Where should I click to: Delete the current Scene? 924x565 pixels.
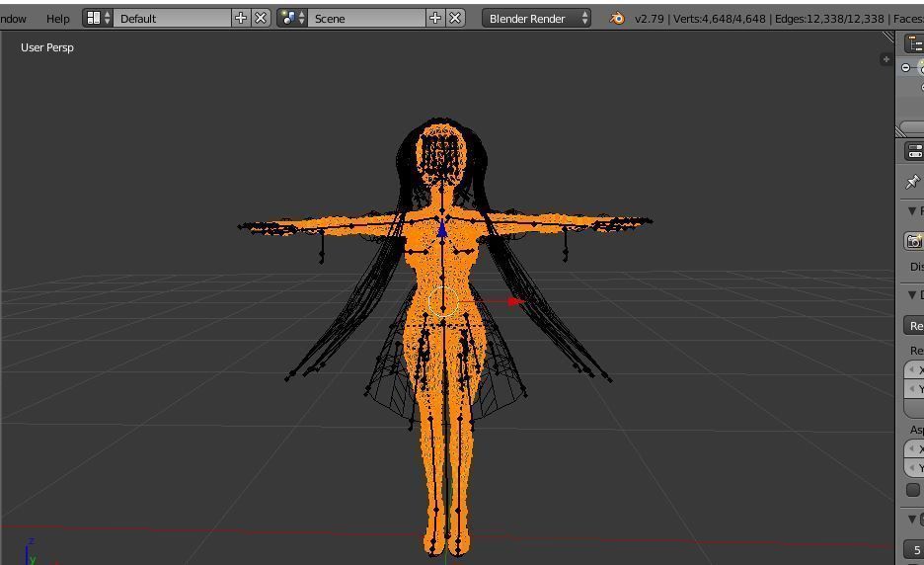pos(455,19)
